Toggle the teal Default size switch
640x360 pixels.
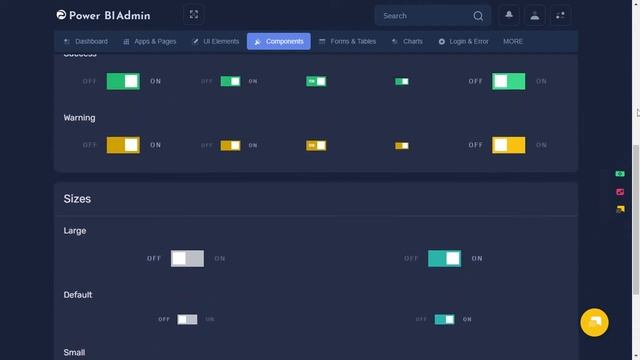click(444, 319)
